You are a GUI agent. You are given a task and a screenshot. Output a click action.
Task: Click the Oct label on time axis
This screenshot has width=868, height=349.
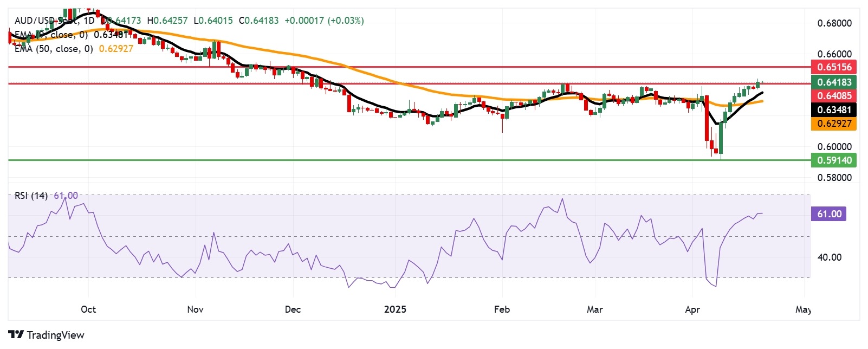[x=88, y=309]
